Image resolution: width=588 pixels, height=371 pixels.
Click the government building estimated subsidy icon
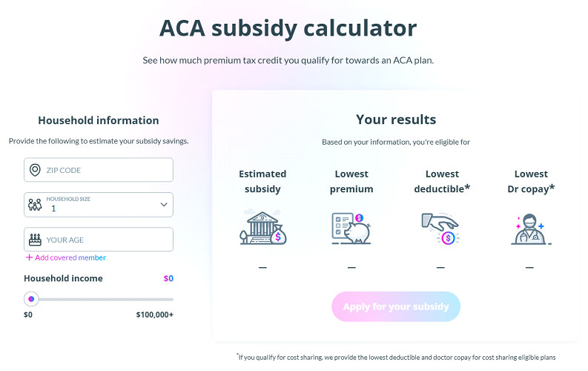click(263, 227)
